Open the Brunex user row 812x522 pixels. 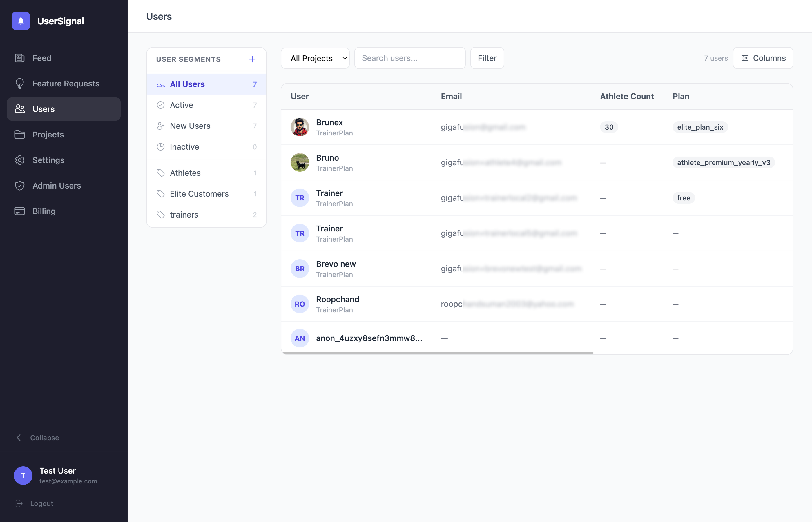329,123
